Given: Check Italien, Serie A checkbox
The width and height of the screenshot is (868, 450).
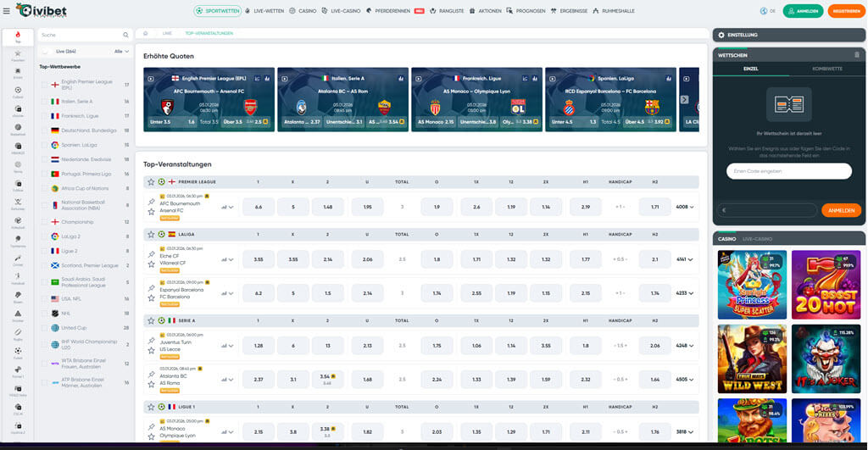Looking at the screenshot, I should tap(45, 102).
